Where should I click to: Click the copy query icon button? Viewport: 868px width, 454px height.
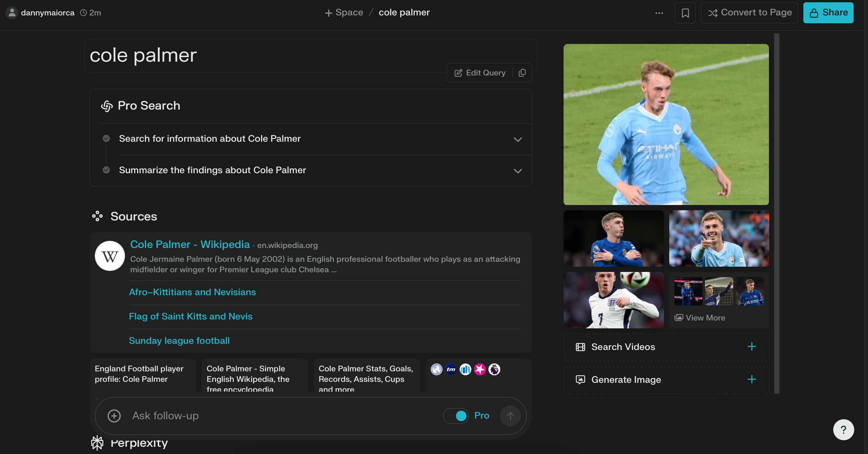point(522,72)
